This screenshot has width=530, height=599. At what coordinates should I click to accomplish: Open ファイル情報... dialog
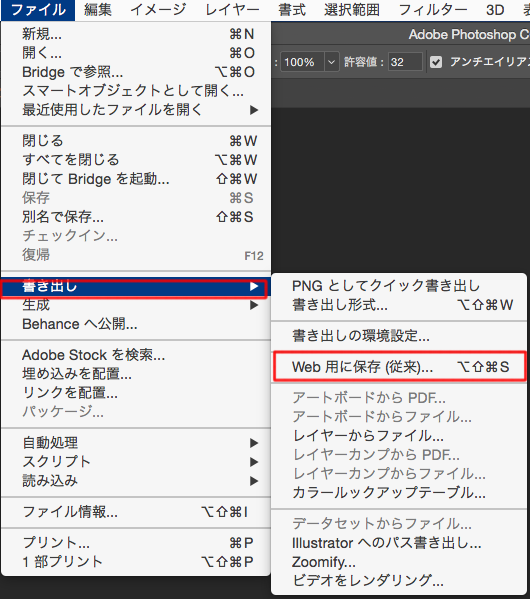coord(136,512)
